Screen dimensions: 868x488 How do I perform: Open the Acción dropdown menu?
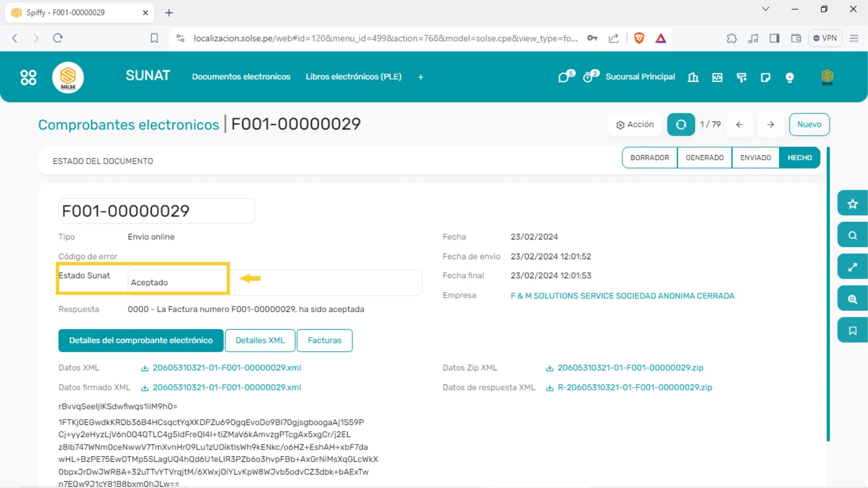635,125
